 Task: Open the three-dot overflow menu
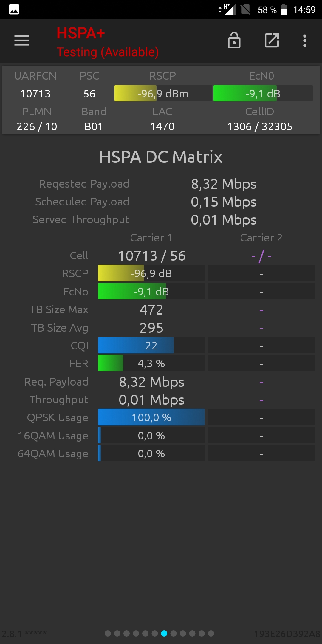(x=305, y=41)
